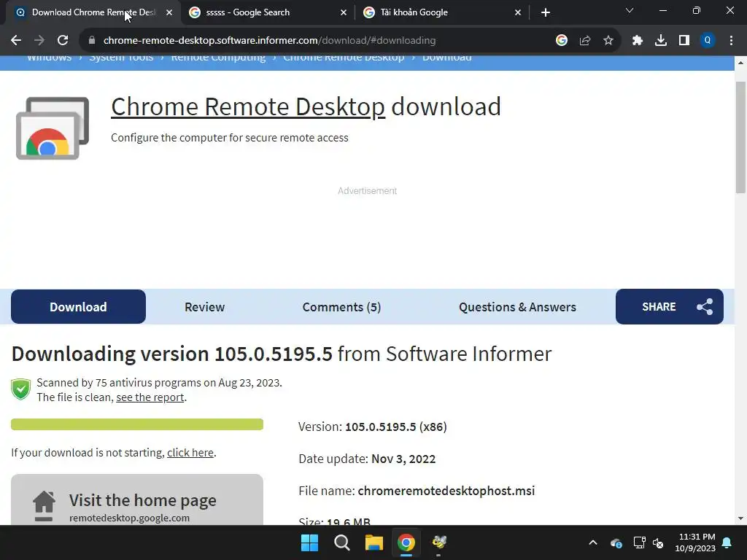747x560 pixels.
Task: Switch to the Review tab
Action: tap(204, 307)
